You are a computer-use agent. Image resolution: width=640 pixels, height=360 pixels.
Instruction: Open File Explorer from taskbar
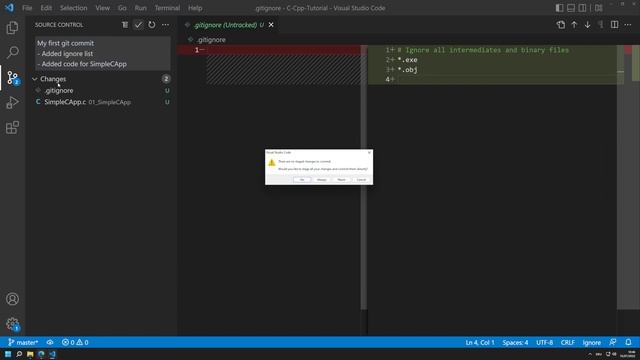[30, 354]
